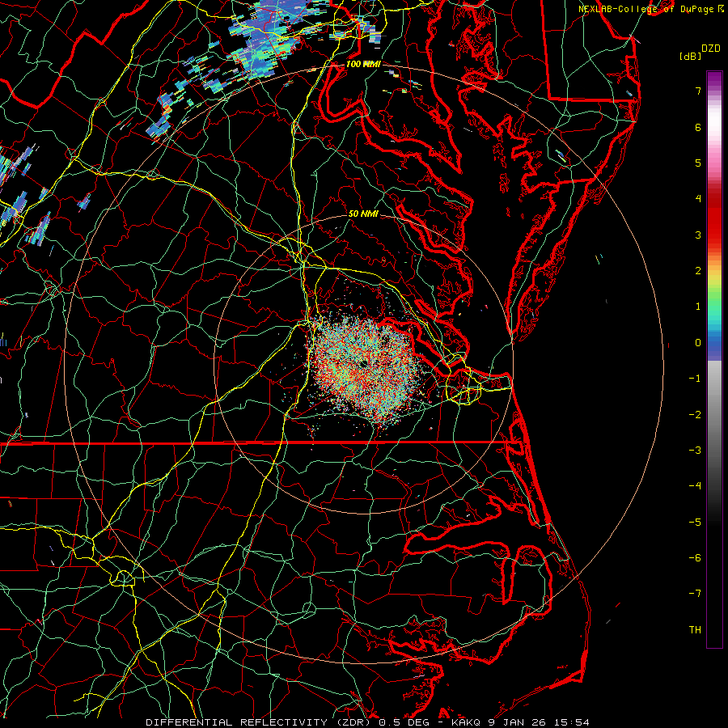Click the "DIFFERENTIAL REFLECTIVITY (ZDR)" caption line
Image resolution: width=728 pixels, height=728 pixels.
[367, 722]
